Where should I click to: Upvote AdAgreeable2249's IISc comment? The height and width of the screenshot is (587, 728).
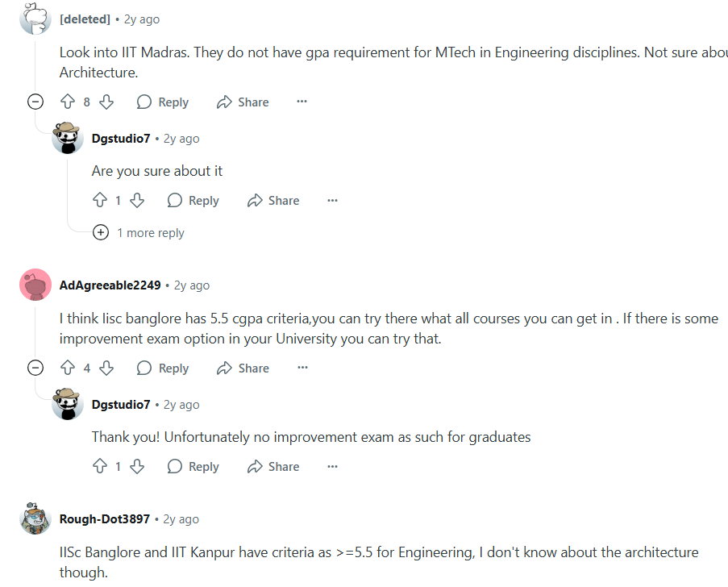click(x=68, y=368)
